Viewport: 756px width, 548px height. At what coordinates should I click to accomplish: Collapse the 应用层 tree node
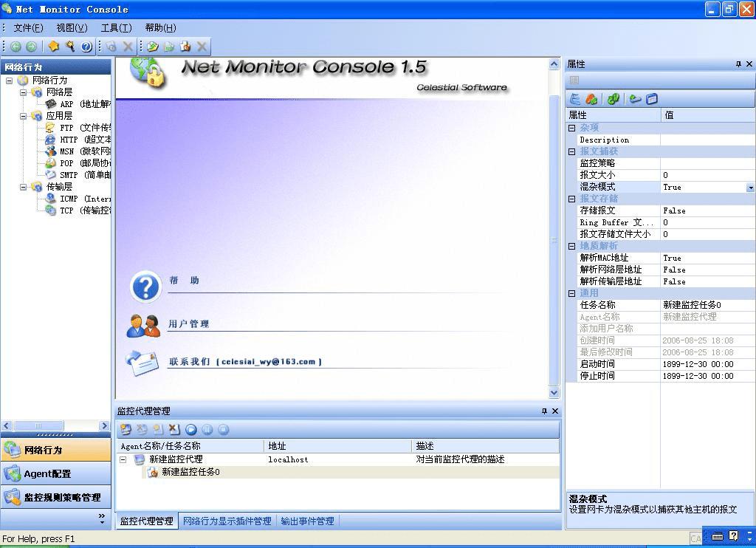click(23, 116)
